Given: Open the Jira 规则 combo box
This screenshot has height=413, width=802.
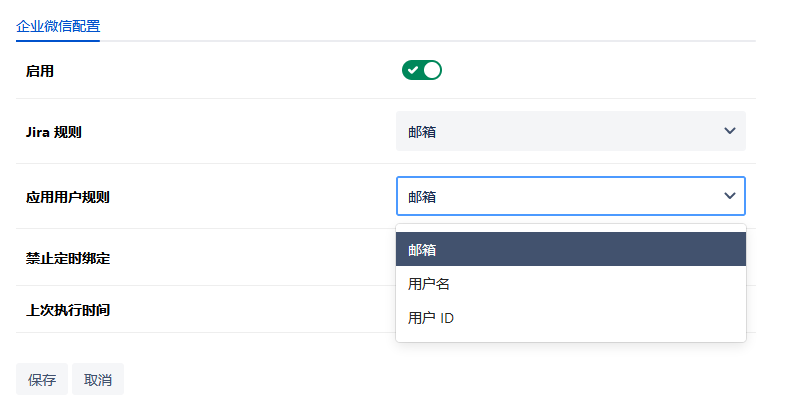Looking at the screenshot, I should 570,131.
